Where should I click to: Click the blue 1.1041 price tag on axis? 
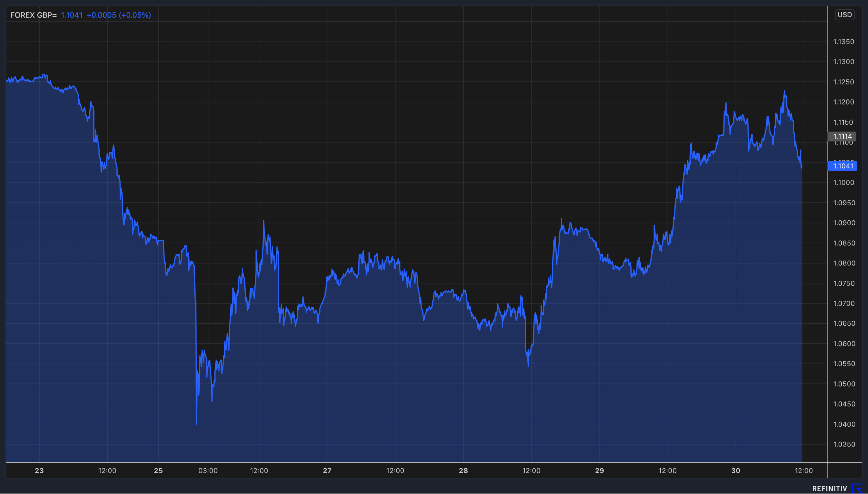pyautogui.click(x=842, y=166)
